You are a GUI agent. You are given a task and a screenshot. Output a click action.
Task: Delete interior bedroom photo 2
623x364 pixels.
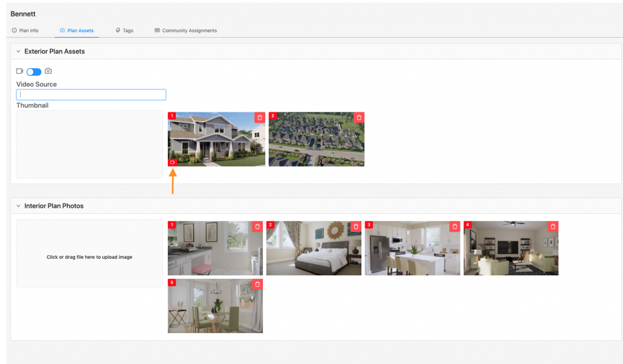click(356, 227)
